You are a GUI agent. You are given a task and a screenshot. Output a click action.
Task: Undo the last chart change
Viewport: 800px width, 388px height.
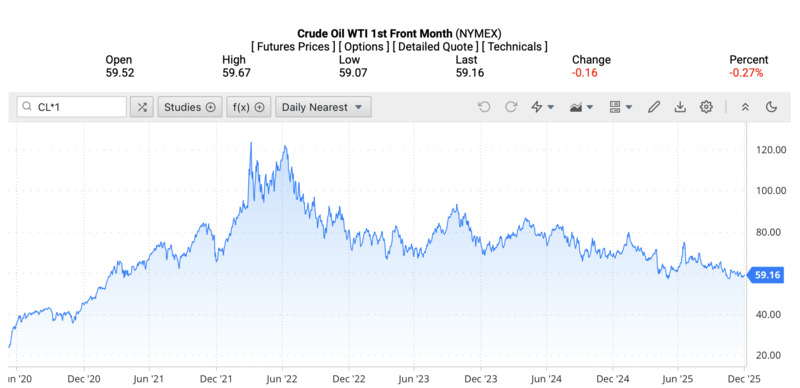point(484,107)
